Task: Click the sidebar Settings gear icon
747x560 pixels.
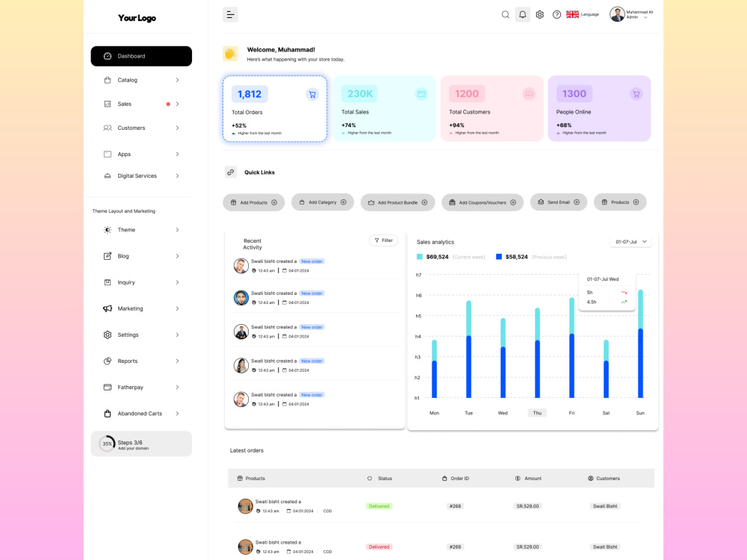Action: point(108,335)
